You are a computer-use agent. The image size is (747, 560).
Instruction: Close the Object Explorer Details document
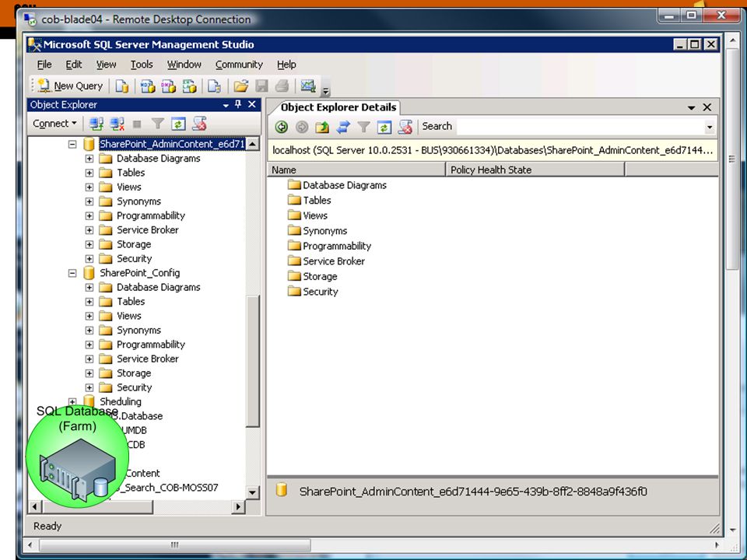pyautogui.click(x=707, y=107)
